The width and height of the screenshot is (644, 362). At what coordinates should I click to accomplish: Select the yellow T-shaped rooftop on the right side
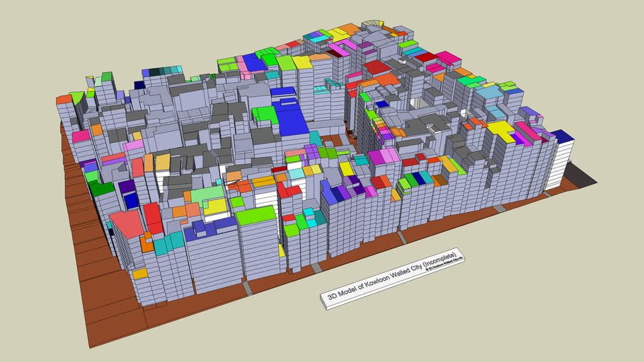tap(500, 129)
